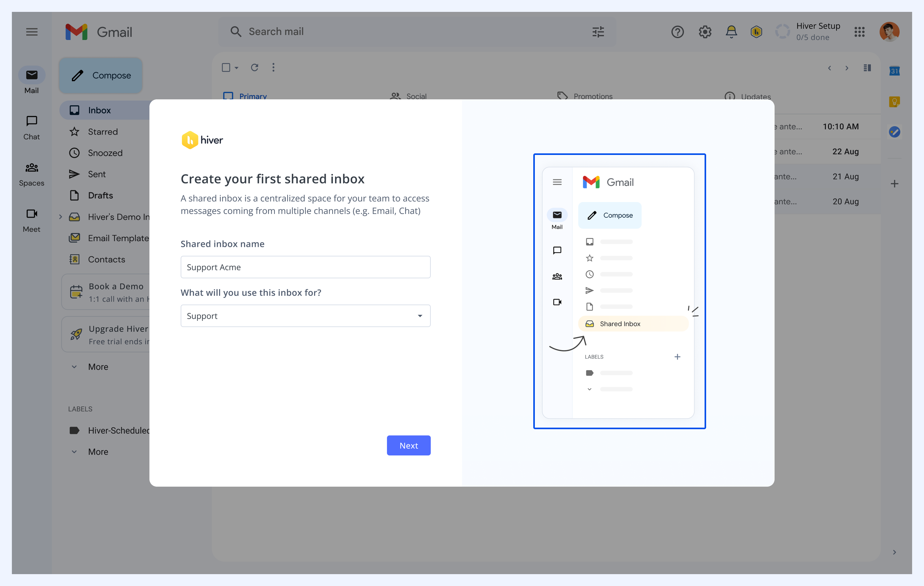Open the Upgrade Hiver card
The image size is (924, 586).
point(106,335)
